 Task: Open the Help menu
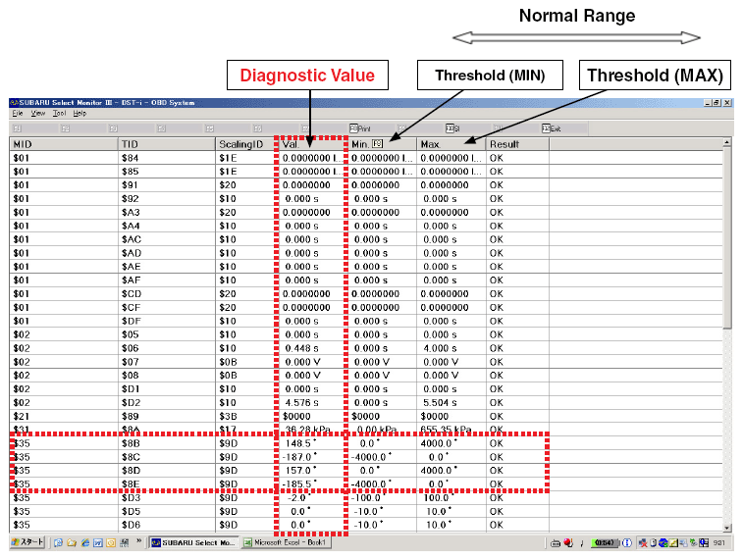(x=80, y=114)
